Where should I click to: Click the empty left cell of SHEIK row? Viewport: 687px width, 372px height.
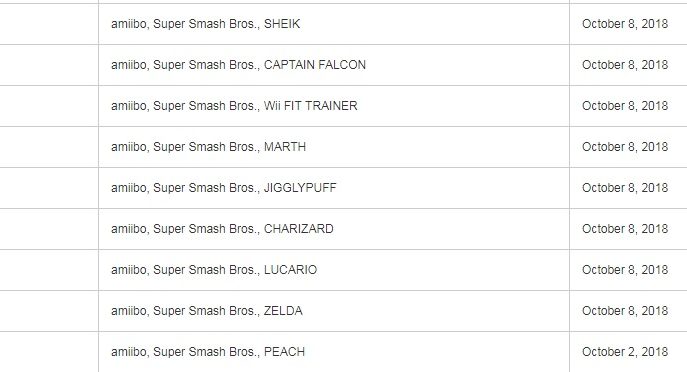click(49, 24)
